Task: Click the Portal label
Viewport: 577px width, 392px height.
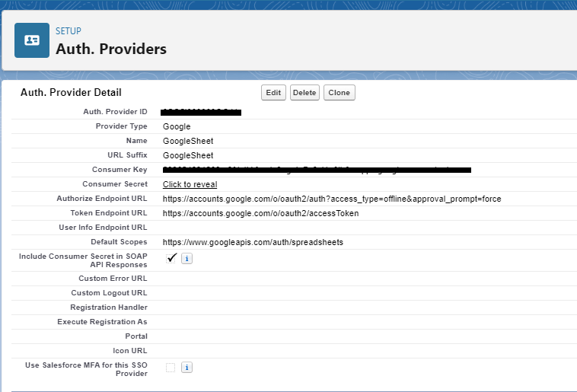Action: click(x=136, y=336)
